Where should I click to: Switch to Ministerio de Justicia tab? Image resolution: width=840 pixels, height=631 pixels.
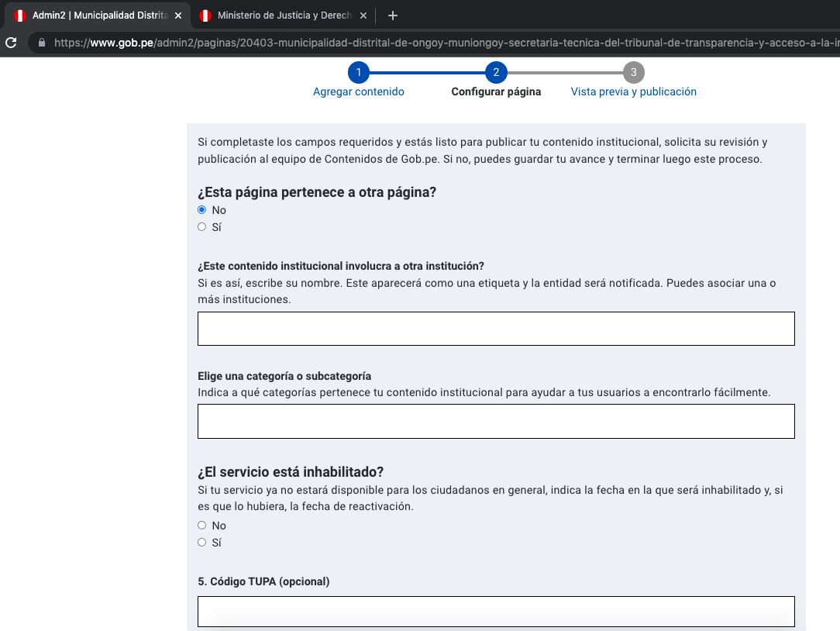[282, 16]
